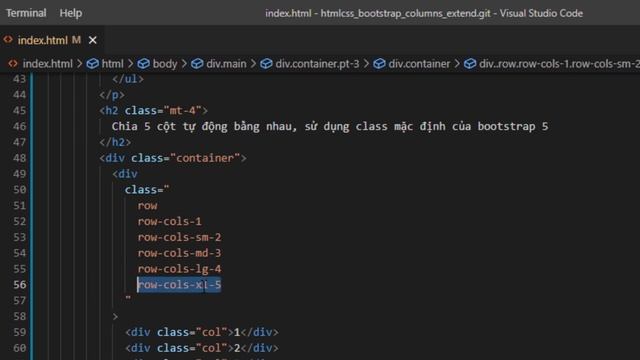Click the row-cols-lg-4 class text
The height and width of the screenshot is (360, 640).
click(x=179, y=269)
